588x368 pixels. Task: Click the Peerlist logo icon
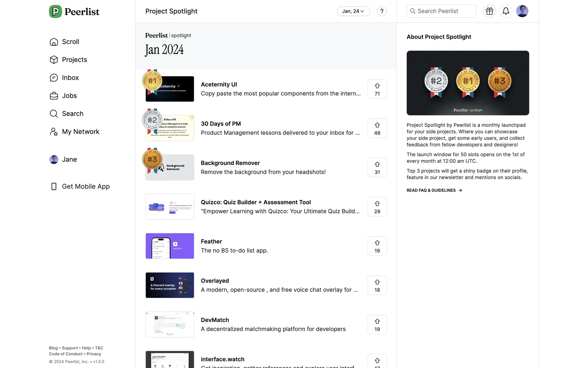pyautogui.click(x=55, y=12)
